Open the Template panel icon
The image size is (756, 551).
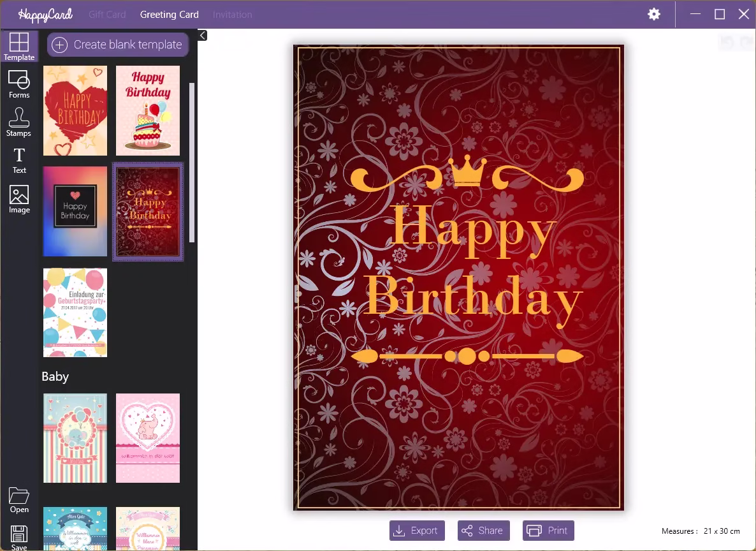point(19,46)
